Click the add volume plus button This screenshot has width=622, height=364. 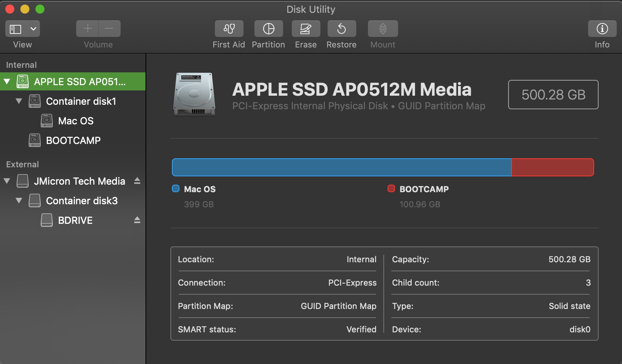pos(87,29)
